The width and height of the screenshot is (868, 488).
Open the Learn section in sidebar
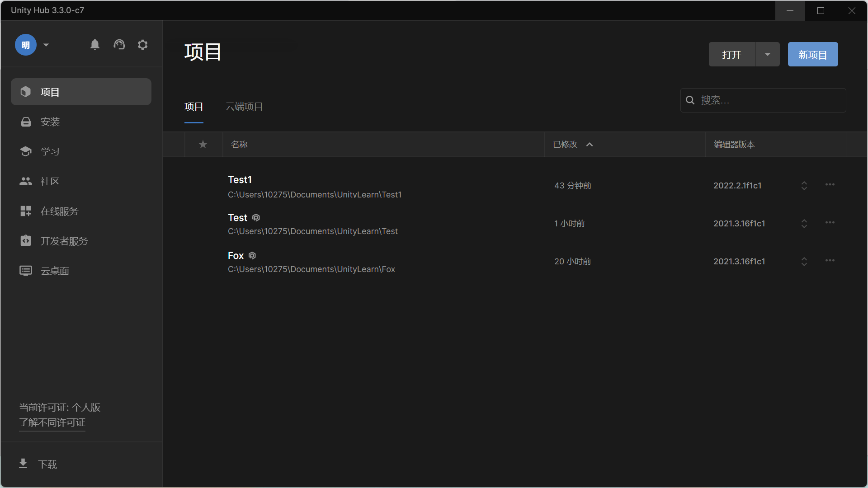pos(50,152)
